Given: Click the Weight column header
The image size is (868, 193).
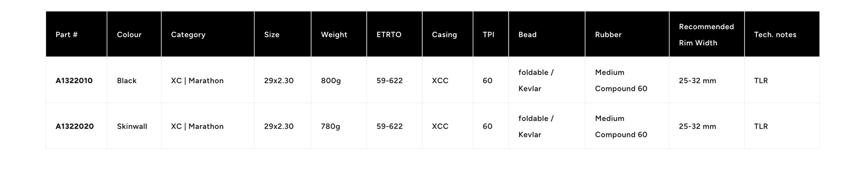Looking at the screenshot, I should (334, 35).
